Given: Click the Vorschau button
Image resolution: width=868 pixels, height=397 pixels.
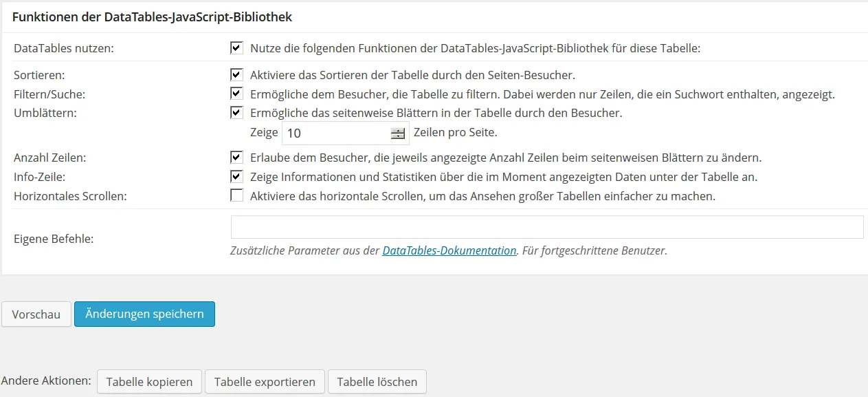Looking at the screenshot, I should click(36, 314).
